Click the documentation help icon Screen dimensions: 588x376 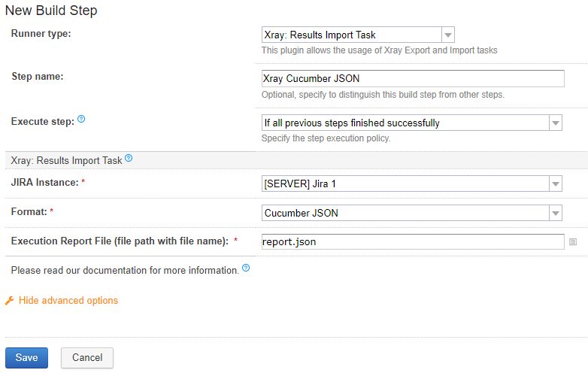pos(246,268)
